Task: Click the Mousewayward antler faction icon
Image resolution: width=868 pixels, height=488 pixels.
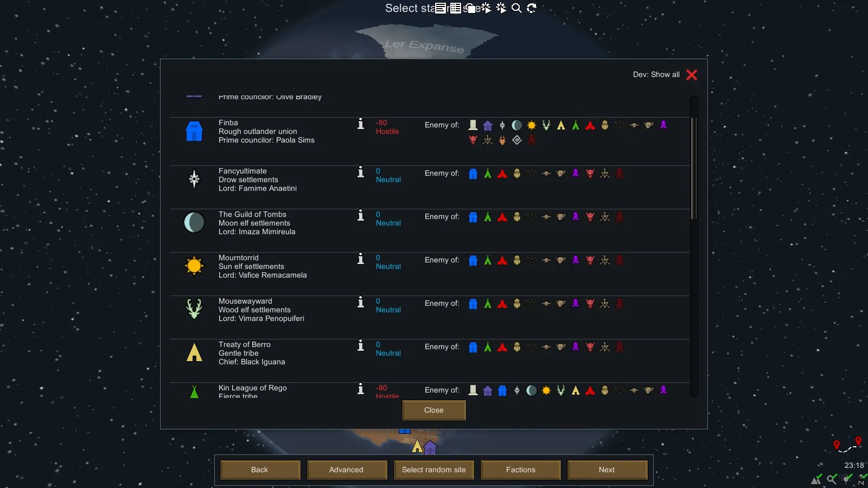Action: point(194,309)
